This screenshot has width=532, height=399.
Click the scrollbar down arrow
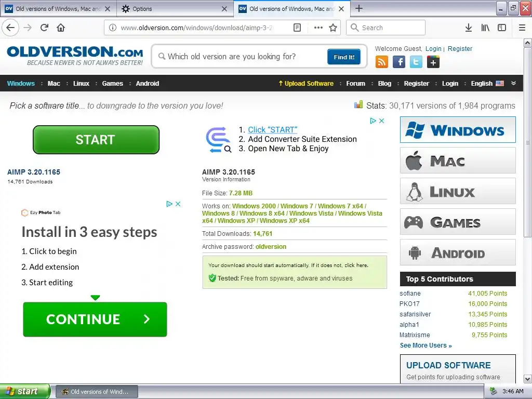pyautogui.click(x=528, y=379)
